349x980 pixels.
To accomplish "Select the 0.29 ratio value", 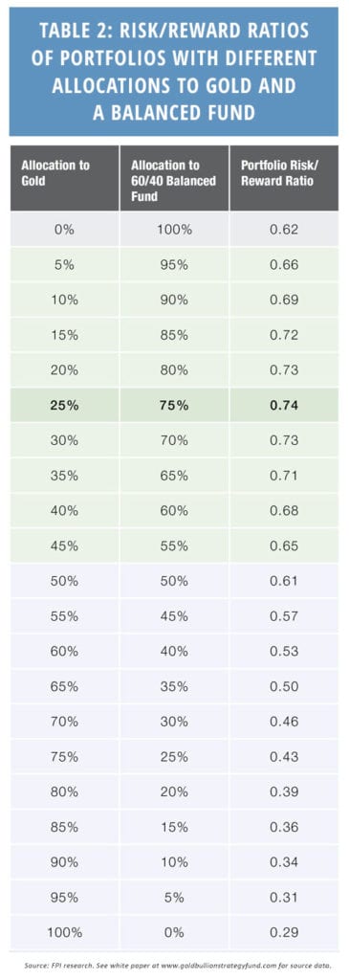I will coord(284,932).
